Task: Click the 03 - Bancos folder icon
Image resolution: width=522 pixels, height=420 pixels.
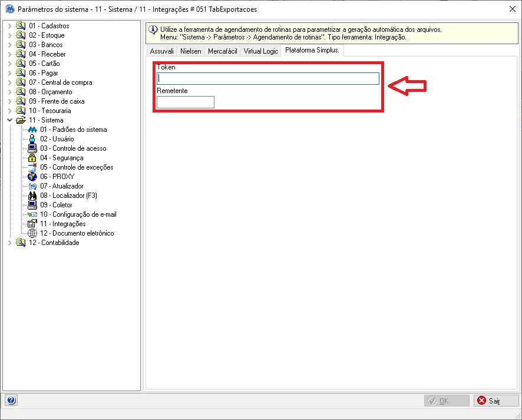Action: (x=21, y=45)
